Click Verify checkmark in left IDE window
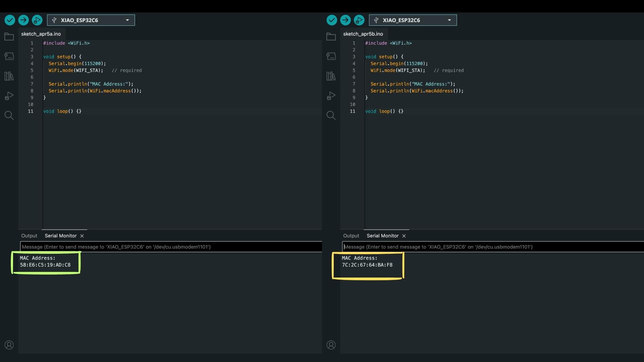 coord(10,20)
